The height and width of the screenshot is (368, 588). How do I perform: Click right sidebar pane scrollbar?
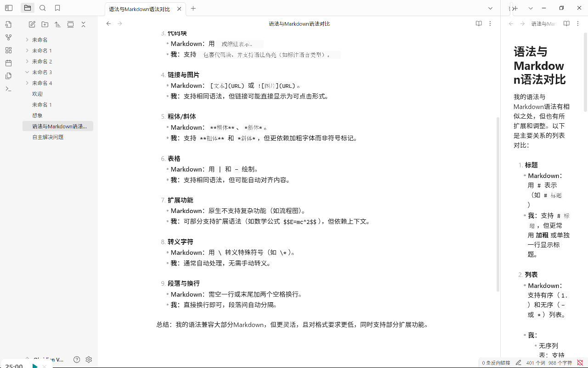586,72
